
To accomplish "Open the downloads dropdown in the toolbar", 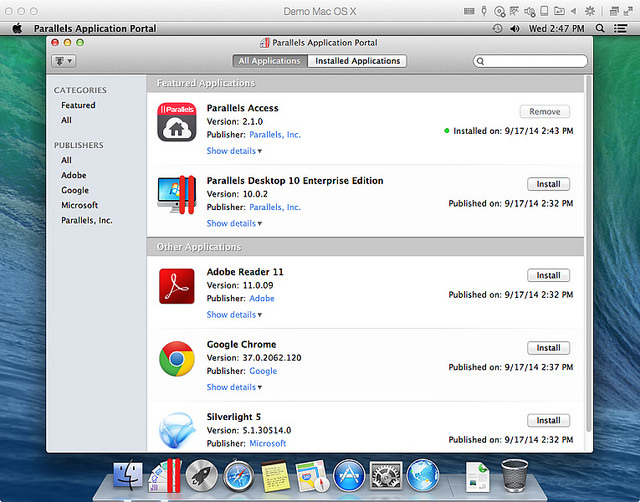I will click(63, 61).
